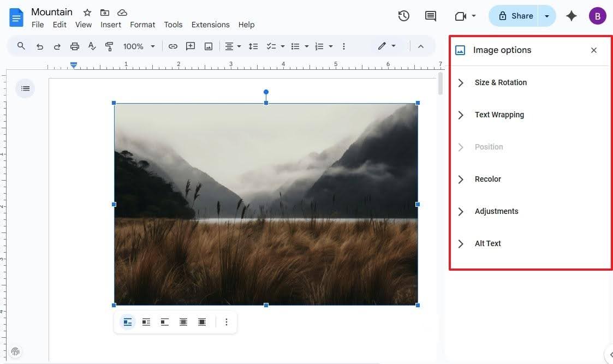This screenshot has height=364, width=613.
Task: Place image in front of text
Action: [x=202, y=322]
